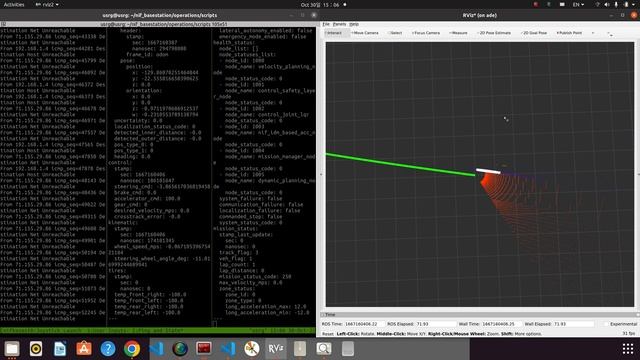The height and width of the screenshot is (360, 640).
Task: Open Help from the dock
Action: (108, 349)
